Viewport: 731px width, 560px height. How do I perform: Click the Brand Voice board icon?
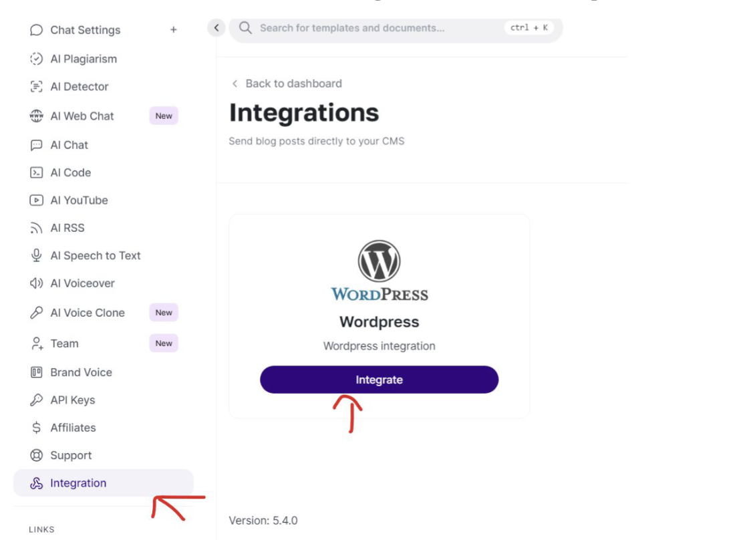click(x=36, y=372)
